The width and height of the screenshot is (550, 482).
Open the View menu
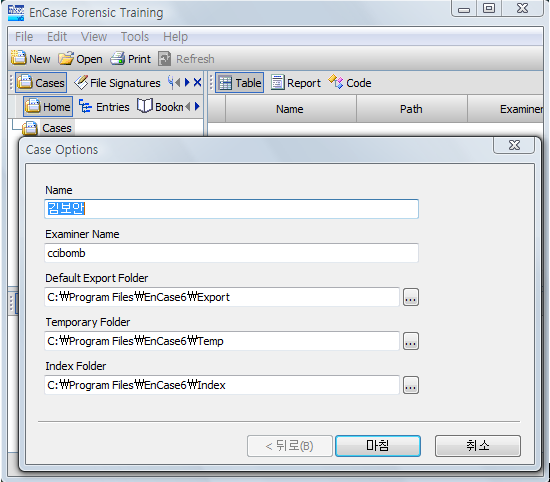point(94,36)
